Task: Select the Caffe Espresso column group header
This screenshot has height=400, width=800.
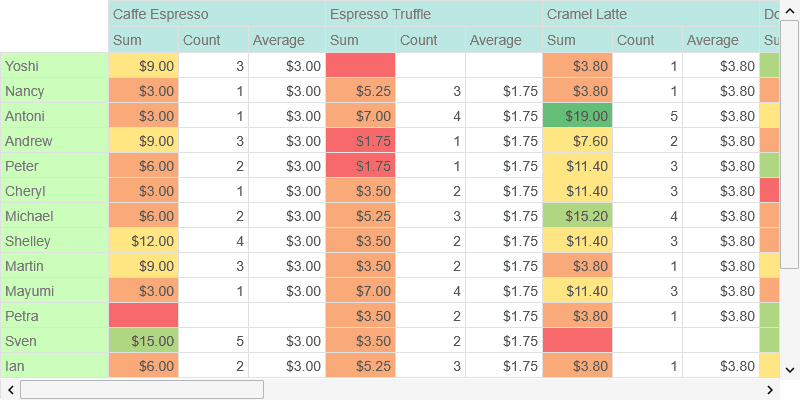Action: (x=217, y=14)
